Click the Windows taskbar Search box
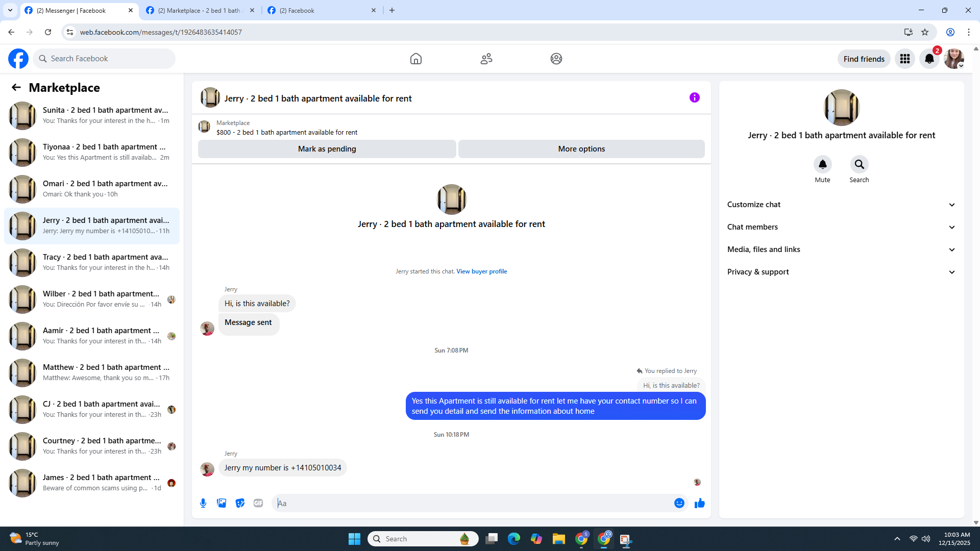The height and width of the screenshot is (551, 980). 423,539
